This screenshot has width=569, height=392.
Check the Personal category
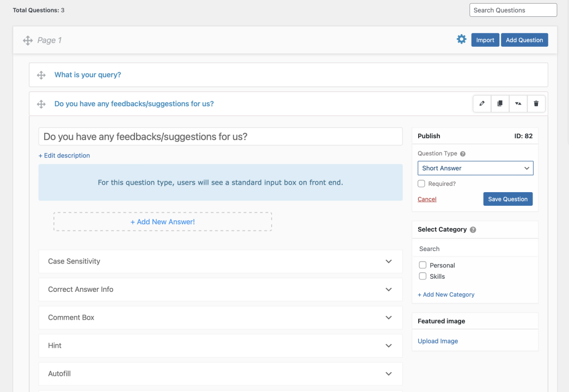(x=423, y=265)
